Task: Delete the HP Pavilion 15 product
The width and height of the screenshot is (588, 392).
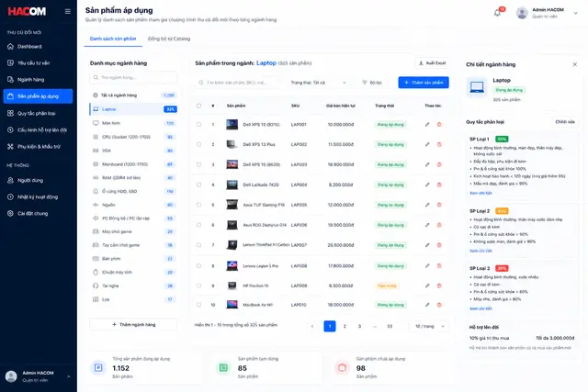Action: pos(439,286)
